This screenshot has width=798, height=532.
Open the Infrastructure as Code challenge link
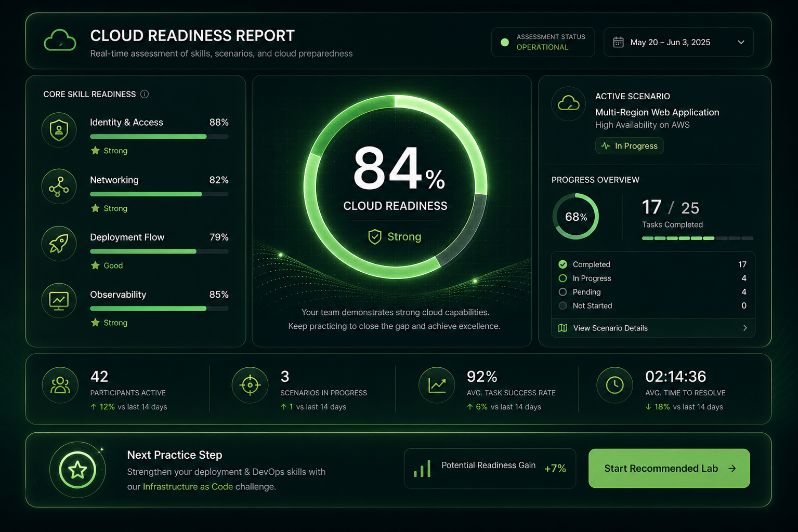(188, 487)
